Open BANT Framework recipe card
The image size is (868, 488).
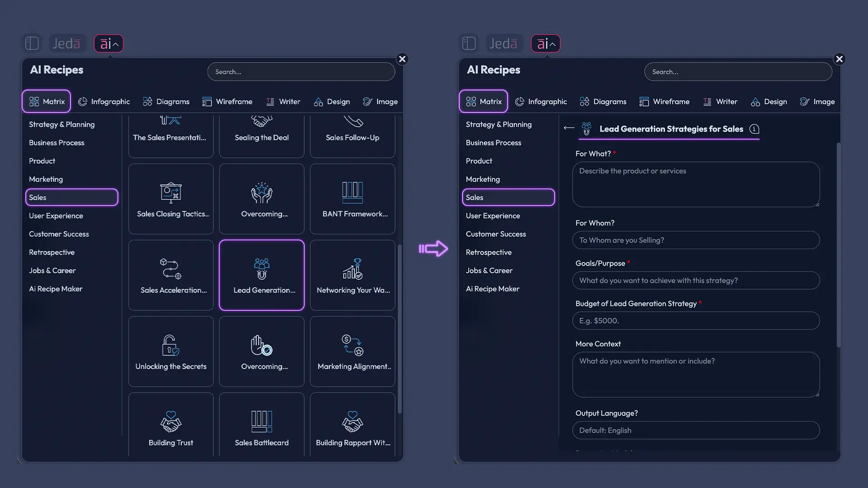tap(353, 199)
